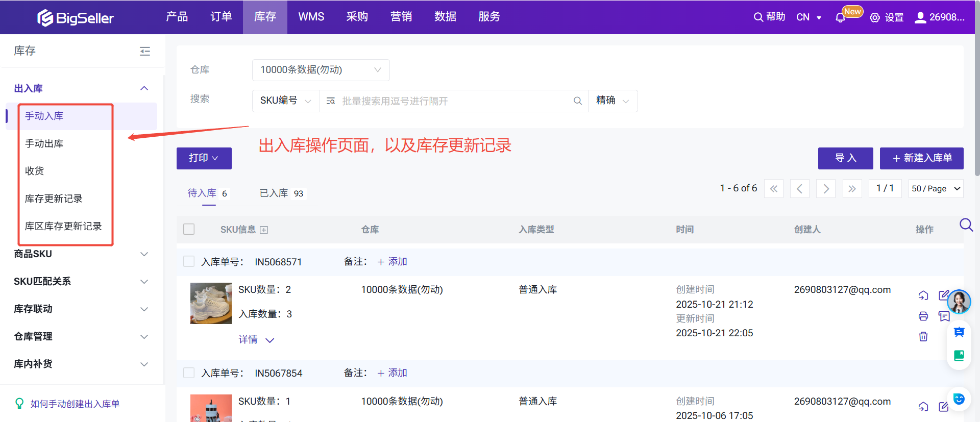The height and width of the screenshot is (422, 980).
Task: Click the 新建入库单 button
Action: coord(921,158)
